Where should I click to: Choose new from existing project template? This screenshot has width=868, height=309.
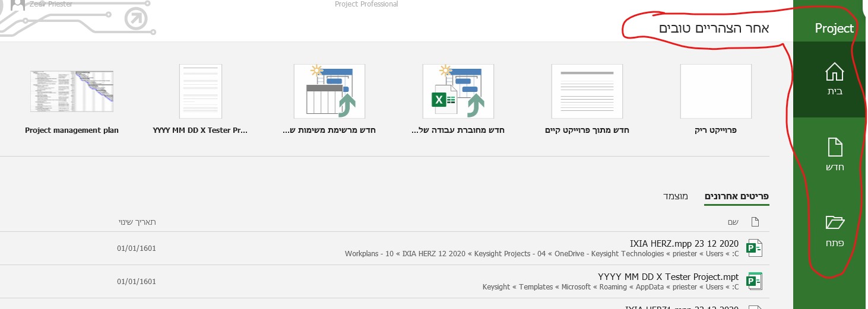[x=587, y=92]
